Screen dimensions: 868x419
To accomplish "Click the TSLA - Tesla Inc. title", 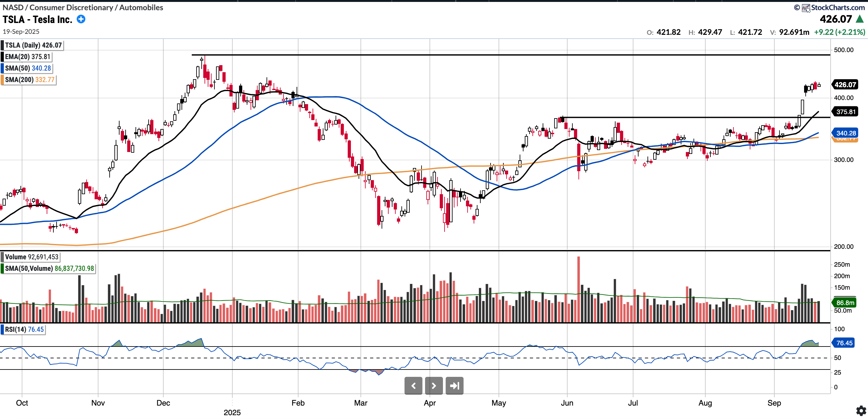I will coord(37,19).
